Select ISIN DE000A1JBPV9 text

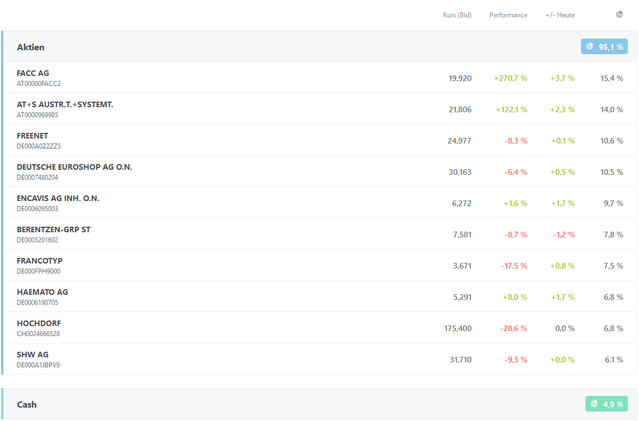tap(38, 365)
